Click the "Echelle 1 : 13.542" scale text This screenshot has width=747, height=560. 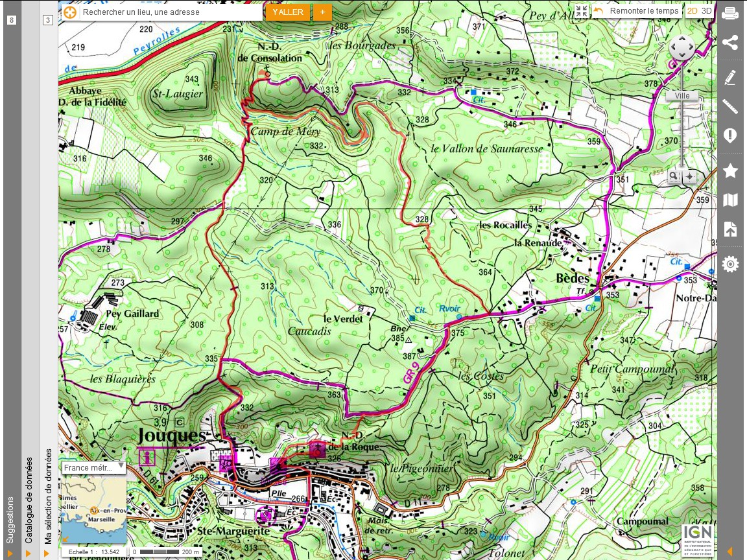[94, 552]
